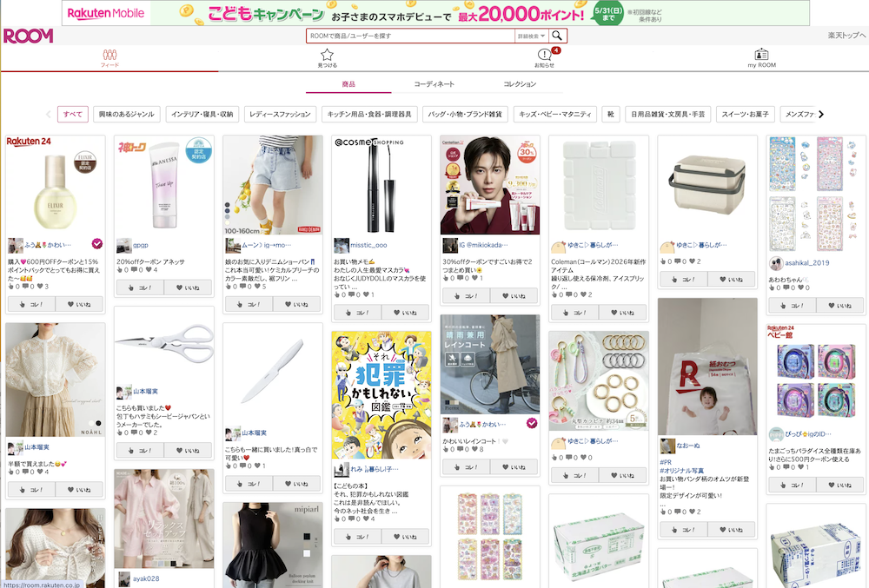Click the ROOM logo
Viewport: 869px width, 588px height.
(29, 36)
